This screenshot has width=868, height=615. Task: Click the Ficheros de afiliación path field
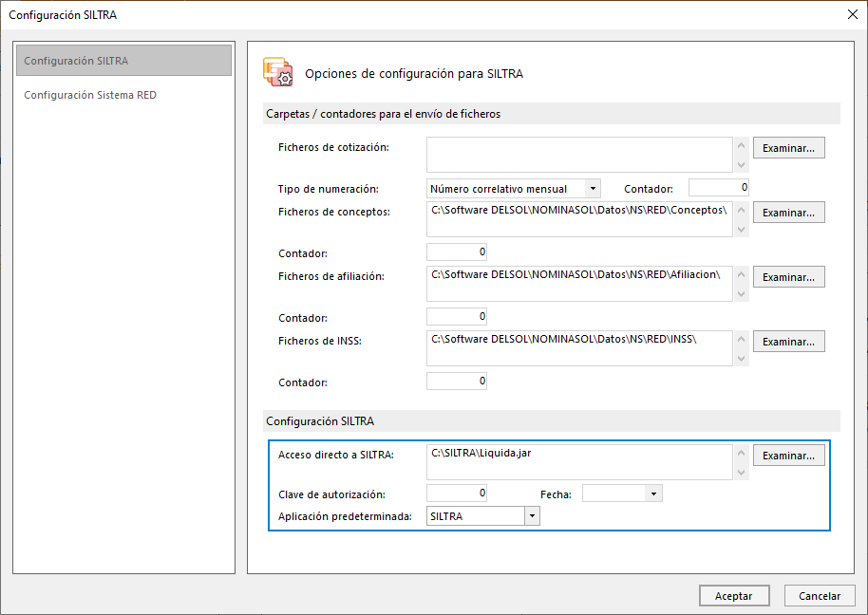579,284
